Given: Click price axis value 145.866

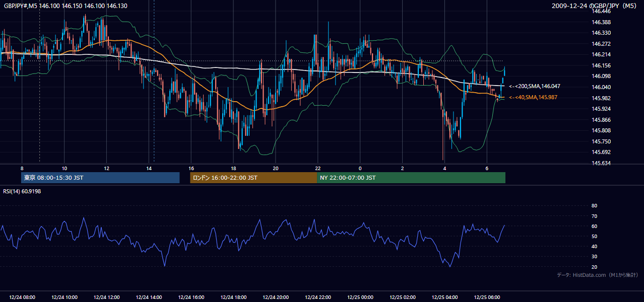Looking at the screenshot, I should click(601, 120).
